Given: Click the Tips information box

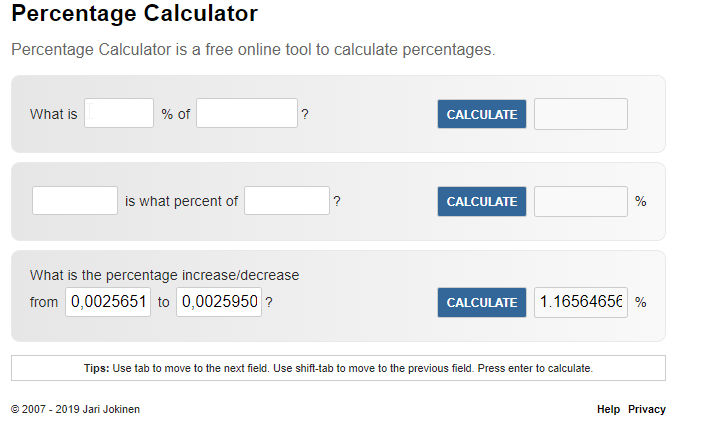Looking at the screenshot, I should point(338,368).
